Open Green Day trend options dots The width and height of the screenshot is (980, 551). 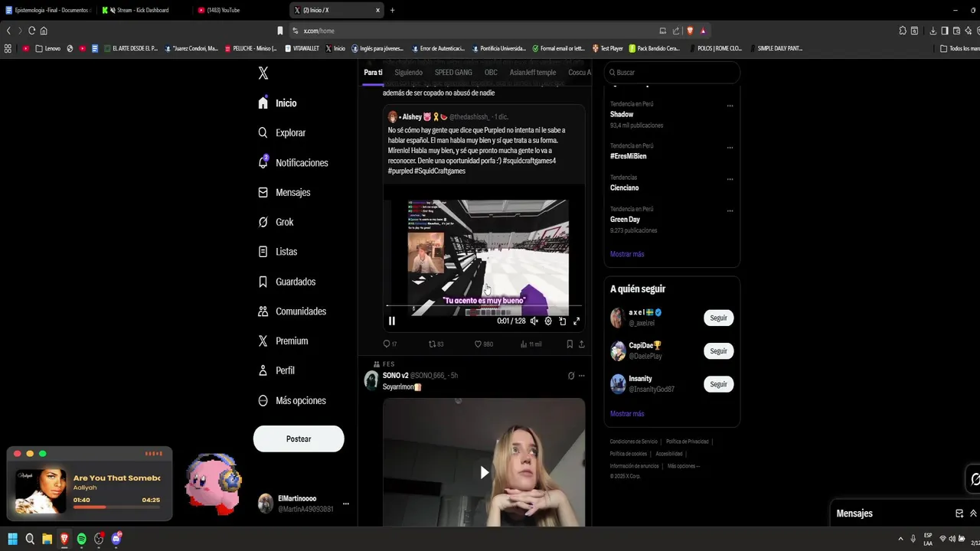pos(730,210)
